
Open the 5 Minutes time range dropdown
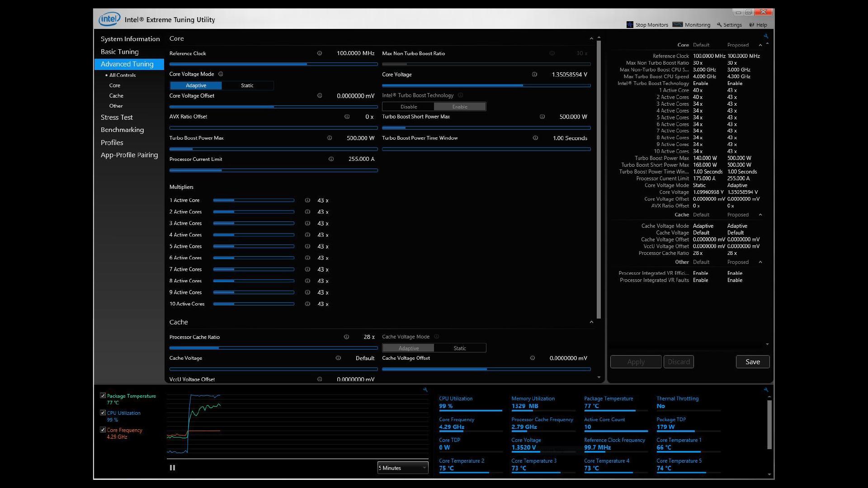coord(402,468)
